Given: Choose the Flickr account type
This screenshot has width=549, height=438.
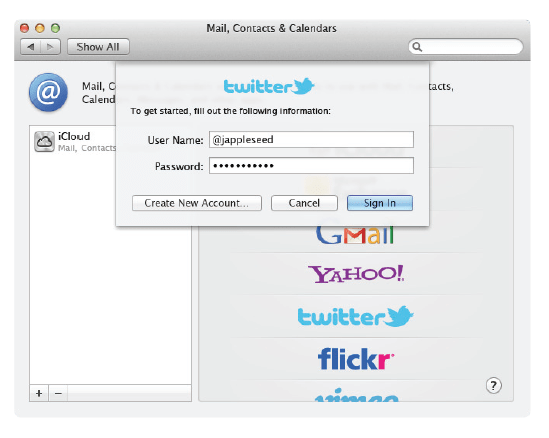Looking at the screenshot, I should (x=356, y=359).
